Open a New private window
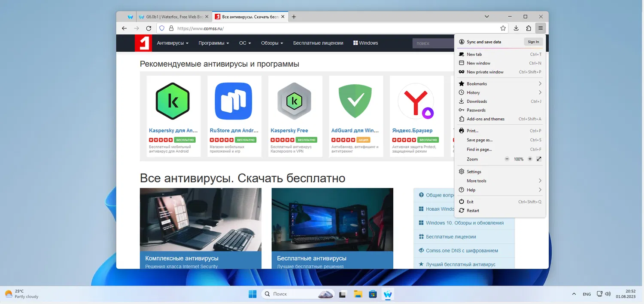This screenshot has width=644, height=304. click(500, 72)
